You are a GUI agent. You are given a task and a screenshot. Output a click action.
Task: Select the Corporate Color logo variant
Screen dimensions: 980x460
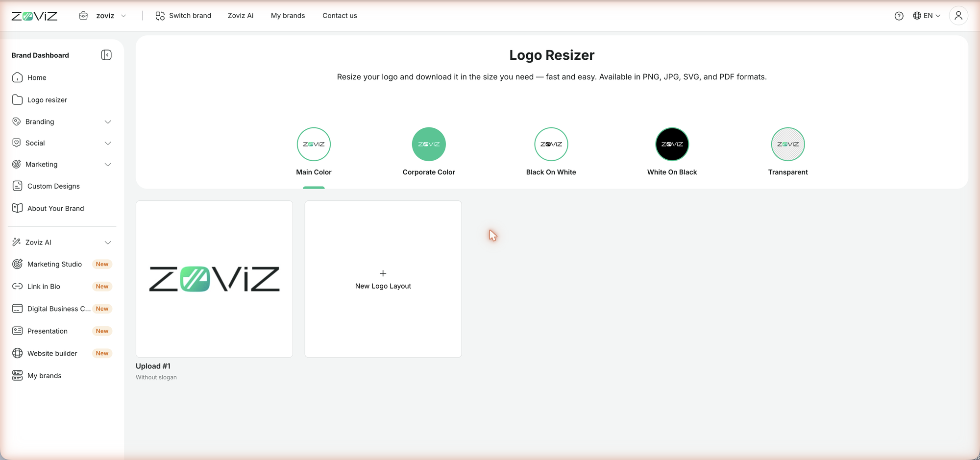pyautogui.click(x=429, y=151)
